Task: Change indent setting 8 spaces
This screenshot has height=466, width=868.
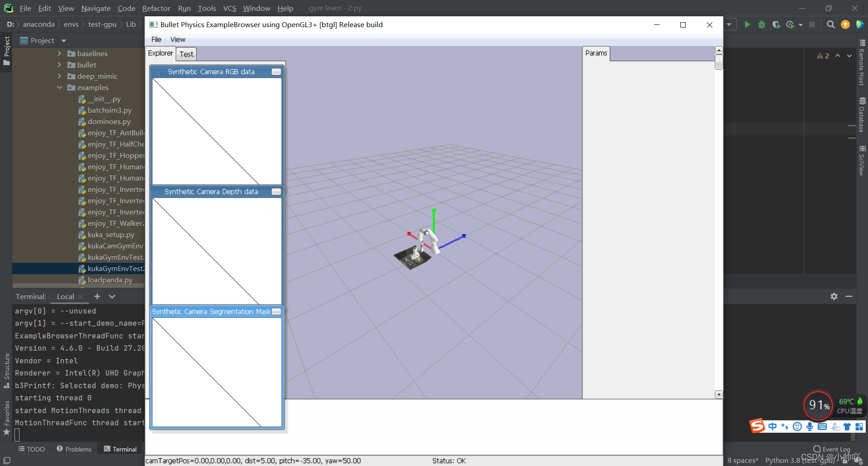Action: tap(743, 460)
